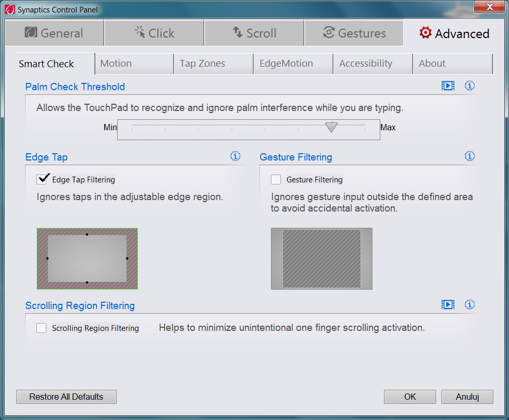Image resolution: width=509 pixels, height=420 pixels.
Task: Cancel changes with the Anuluj button
Action: (x=467, y=397)
